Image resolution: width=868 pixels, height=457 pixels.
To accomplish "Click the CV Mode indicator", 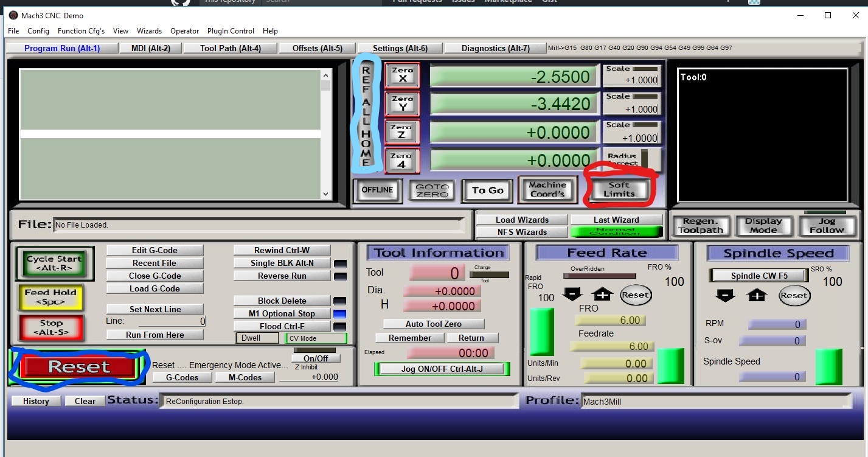I will (x=316, y=338).
